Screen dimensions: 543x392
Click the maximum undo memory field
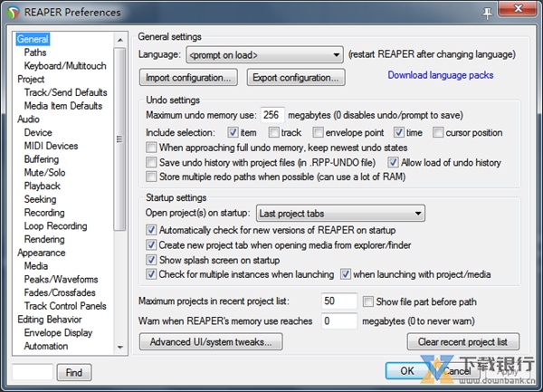(271, 116)
